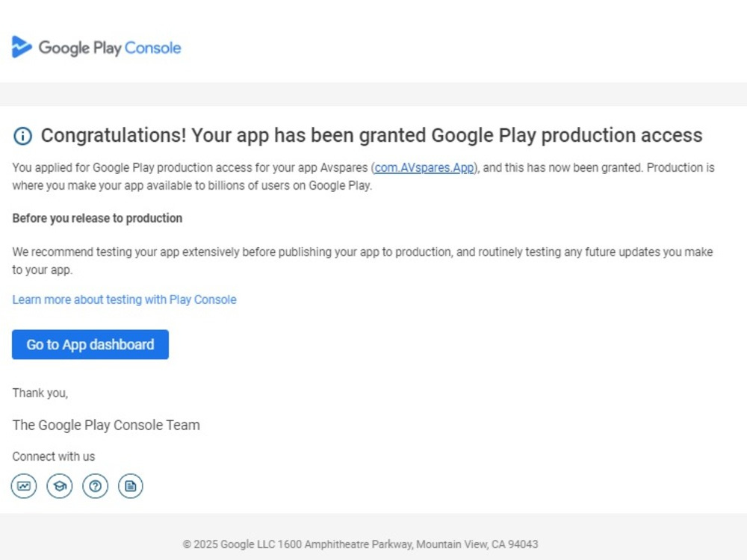Click the gray divider band below the logo
747x560 pixels.
(373, 94)
